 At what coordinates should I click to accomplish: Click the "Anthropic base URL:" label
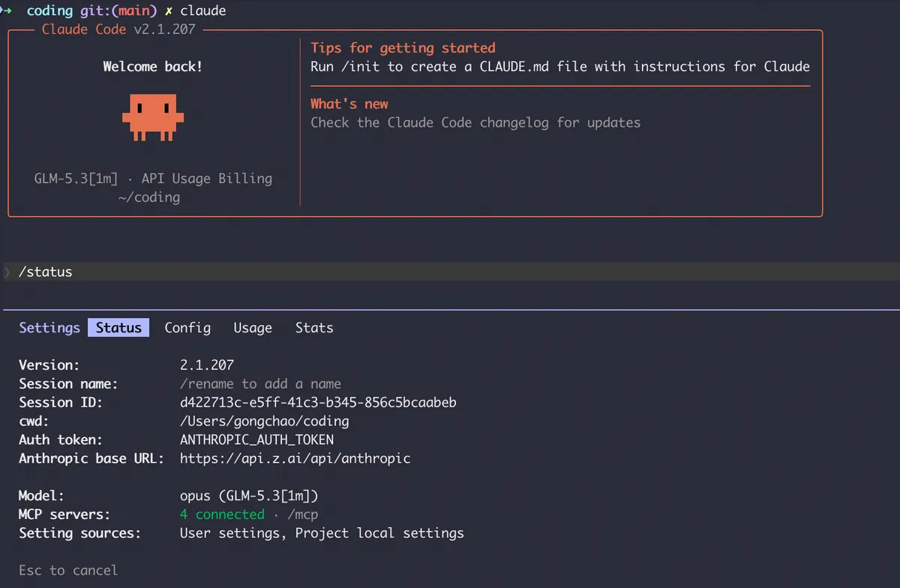pos(91,458)
